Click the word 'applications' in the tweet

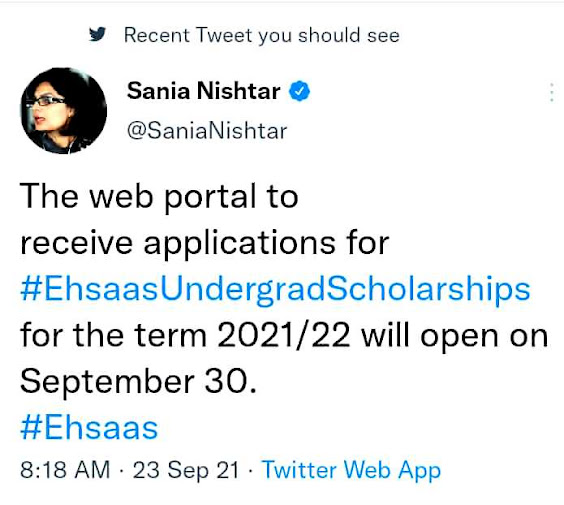pyautogui.click(x=240, y=244)
